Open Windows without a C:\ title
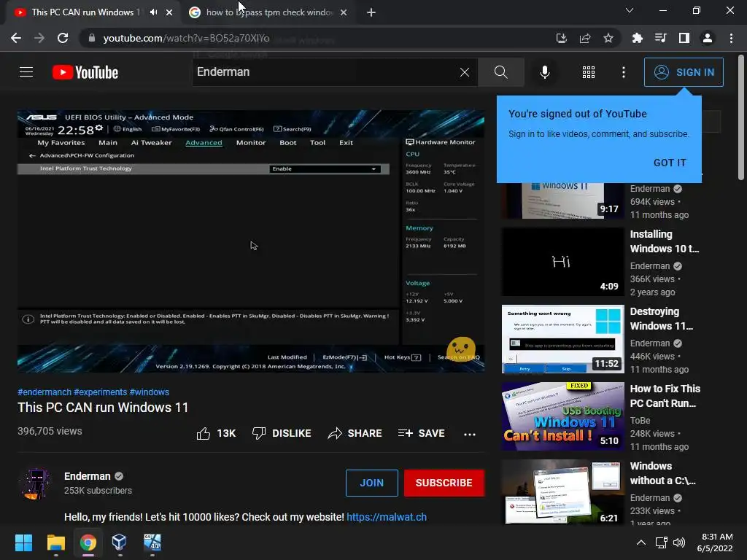 (x=662, y=473)
